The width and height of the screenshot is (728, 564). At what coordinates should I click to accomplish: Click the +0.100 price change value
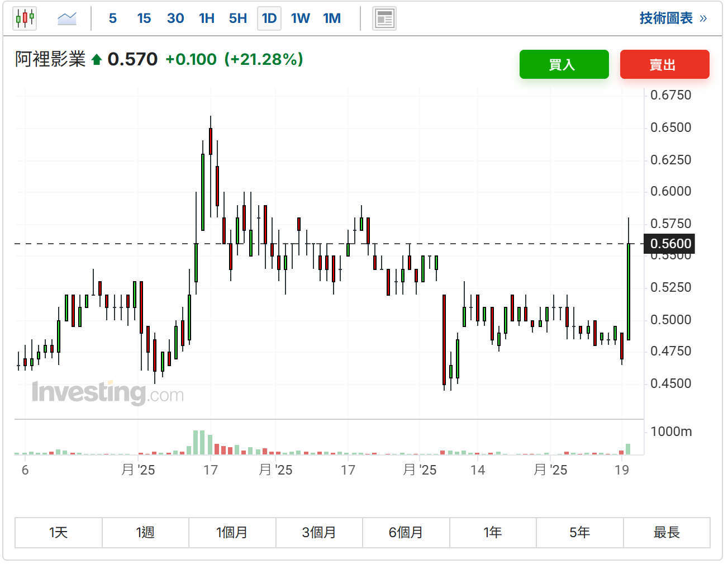tap(191, 59)
